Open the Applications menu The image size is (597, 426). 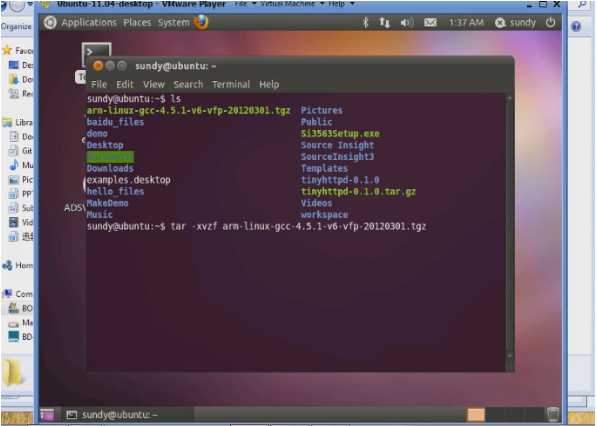pos(89,23)
